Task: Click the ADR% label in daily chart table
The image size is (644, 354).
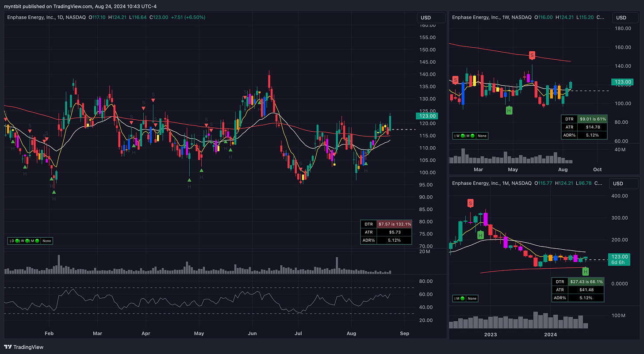Action: pos(369,240)
